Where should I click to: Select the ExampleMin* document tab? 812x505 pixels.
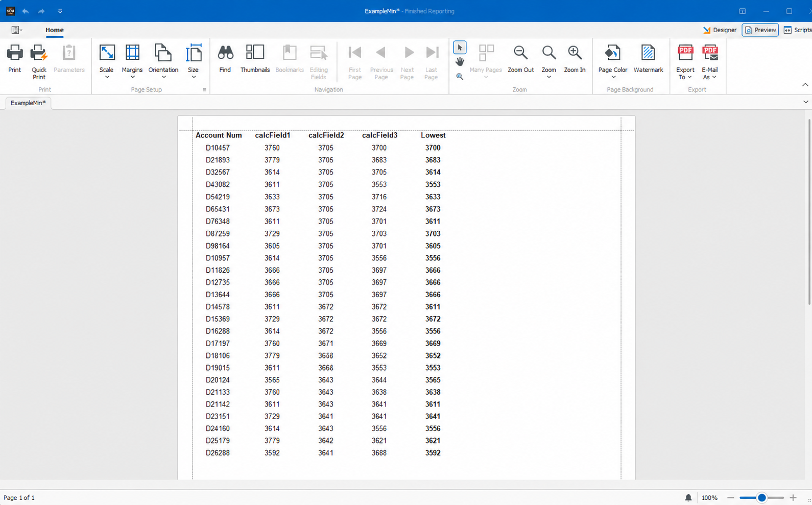28,103
